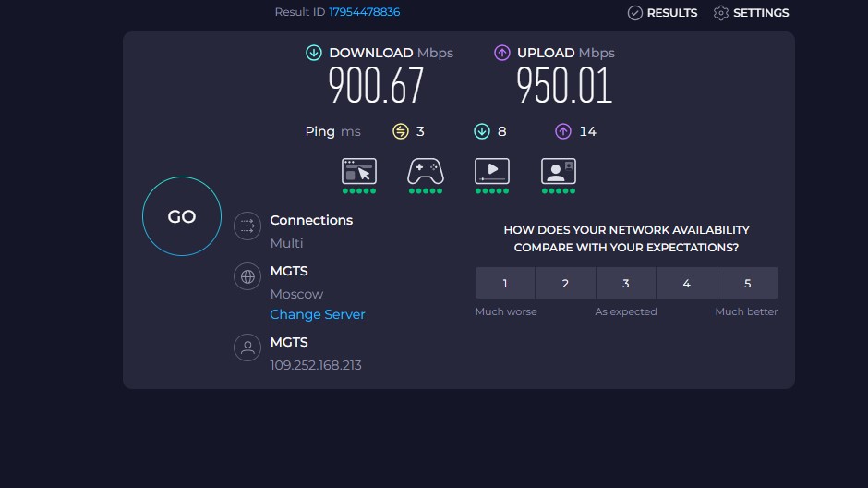Click the 'Much worse' label
Viewport: 868px width, 488px height.
506,311
